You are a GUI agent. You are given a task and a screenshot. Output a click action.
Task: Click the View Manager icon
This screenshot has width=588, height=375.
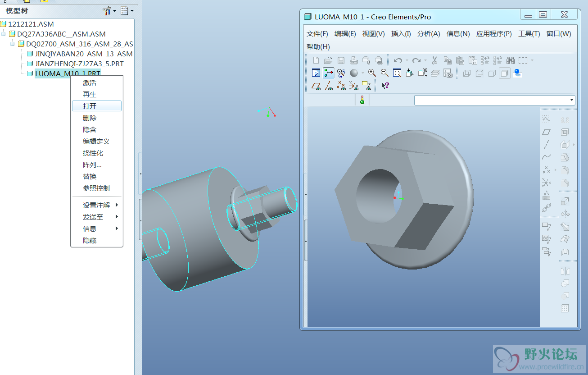(x=448, y=73)
